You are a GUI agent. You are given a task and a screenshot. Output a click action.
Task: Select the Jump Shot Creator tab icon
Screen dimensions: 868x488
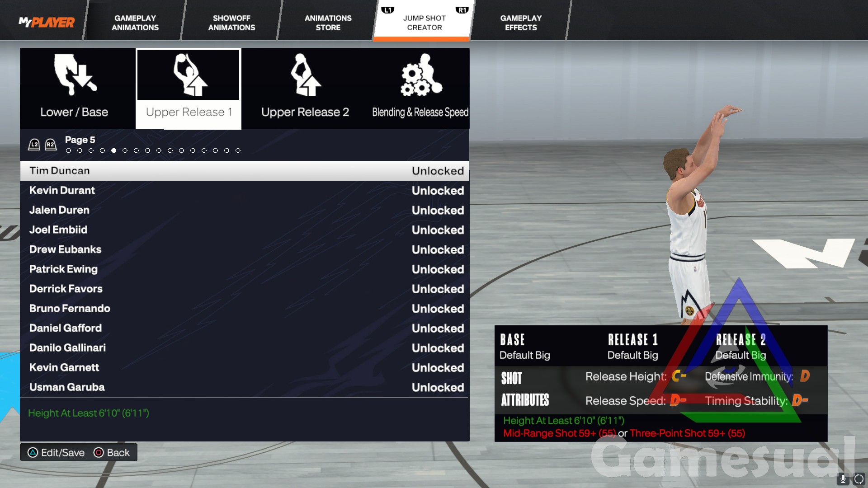click(x=425, y=20)
